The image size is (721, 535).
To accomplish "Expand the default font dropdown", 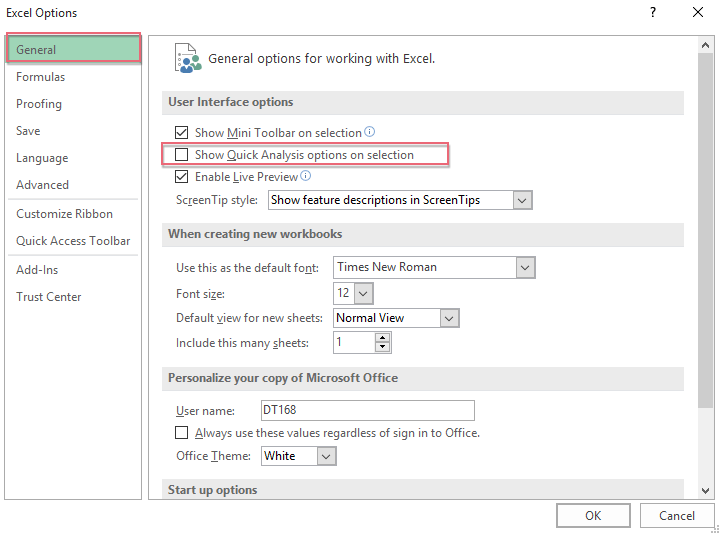I will (525, 267).
